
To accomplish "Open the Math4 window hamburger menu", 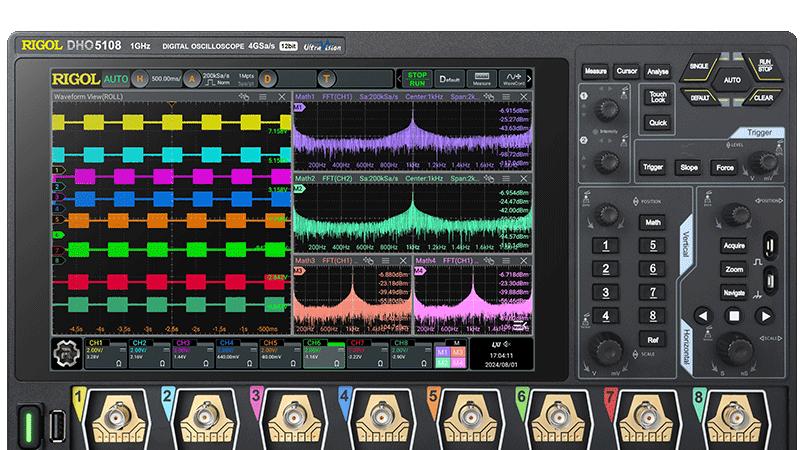I will coord(506,261).
